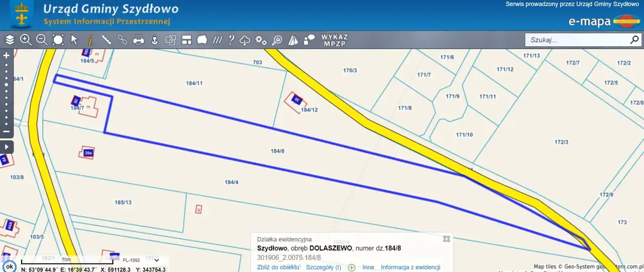Close the Działka ewidencyjna popup
The width and height of the screenshot is (644, 272).
click(x=446, y=239)
